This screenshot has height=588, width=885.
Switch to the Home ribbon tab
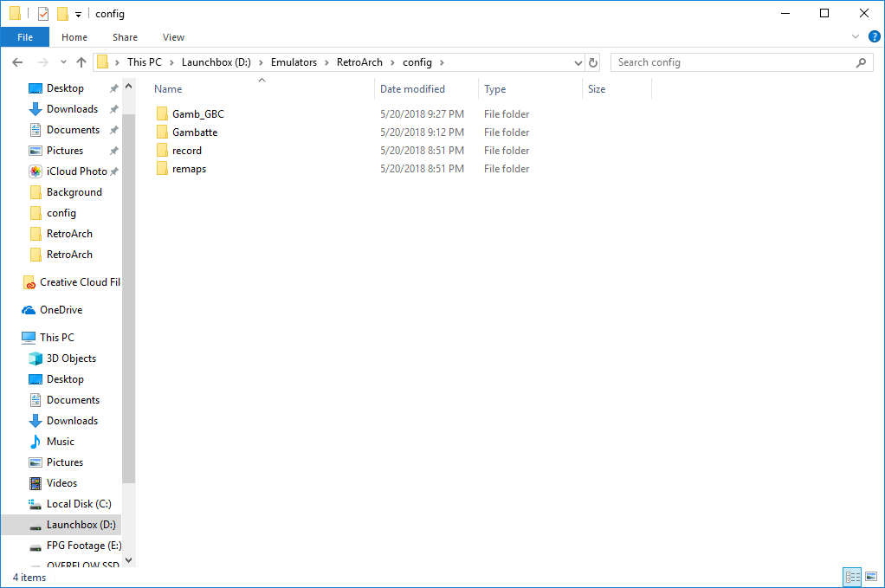tap(74, 37)
